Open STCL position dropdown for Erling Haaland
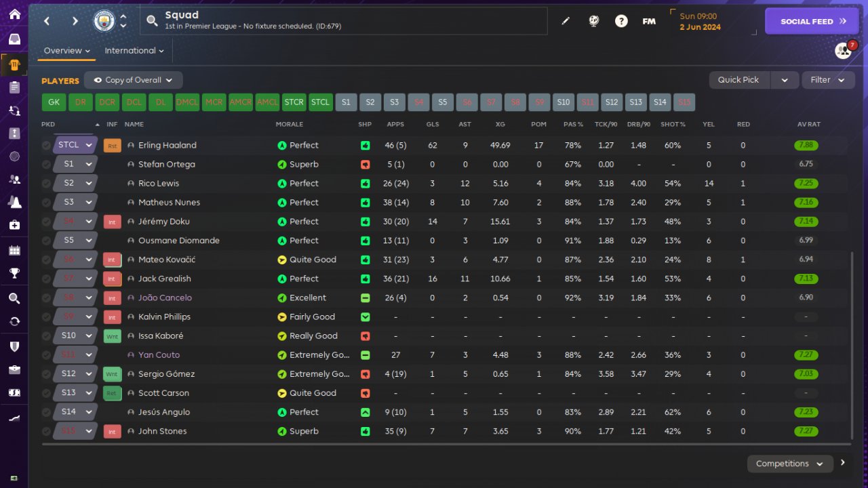The height and width of the screenshot is (488, 868). pos(76,145)
